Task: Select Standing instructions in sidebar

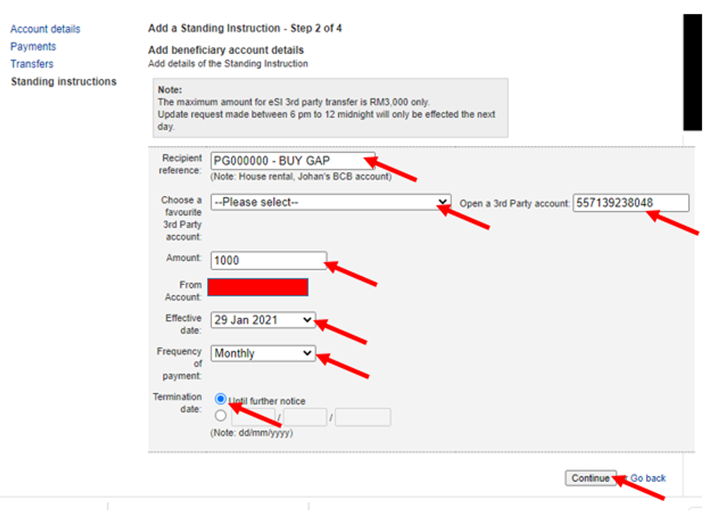Action: click(x=64, y=81)
